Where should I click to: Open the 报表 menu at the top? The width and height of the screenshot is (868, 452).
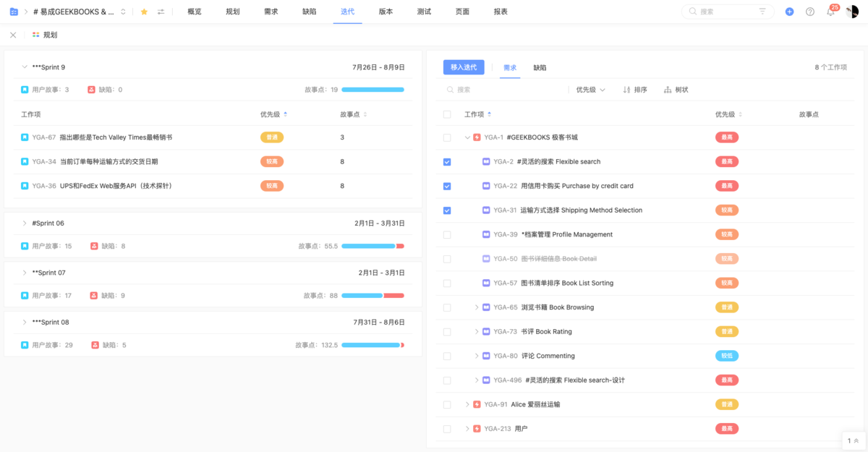click(x=500, y=12)
